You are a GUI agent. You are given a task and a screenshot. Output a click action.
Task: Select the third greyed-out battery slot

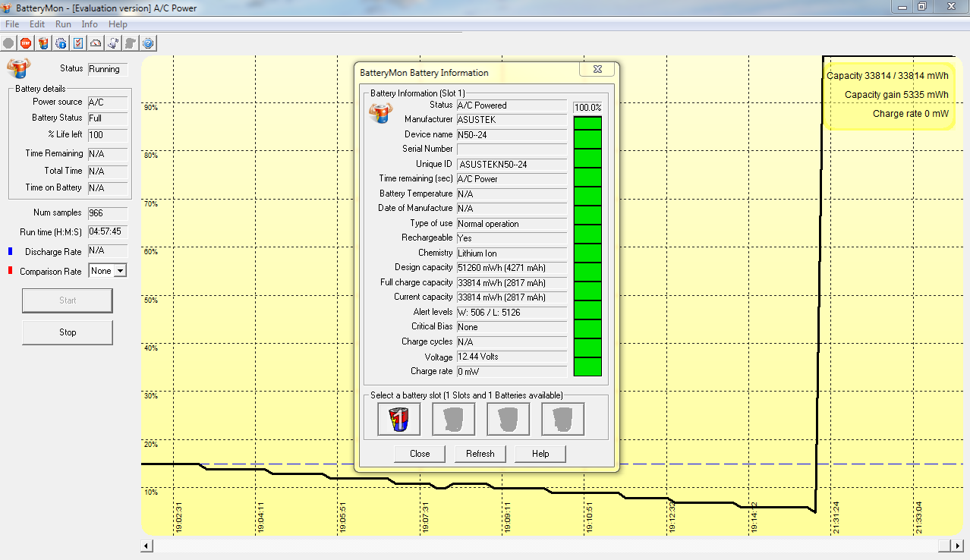click(x=508, y=419)
